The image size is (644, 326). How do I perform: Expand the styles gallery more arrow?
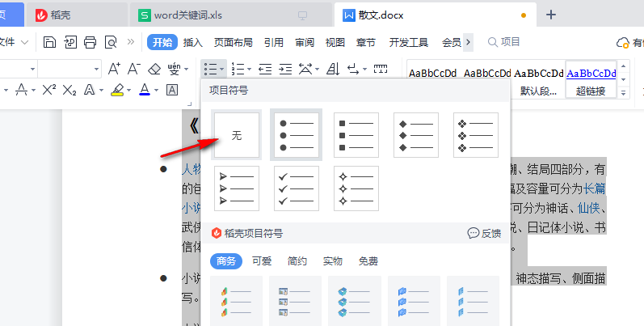(624, 93)
